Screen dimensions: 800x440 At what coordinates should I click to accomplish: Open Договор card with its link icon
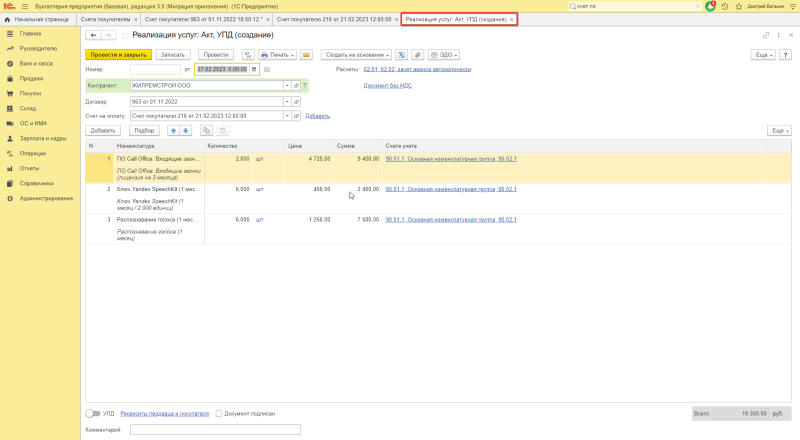coord(296,102)
